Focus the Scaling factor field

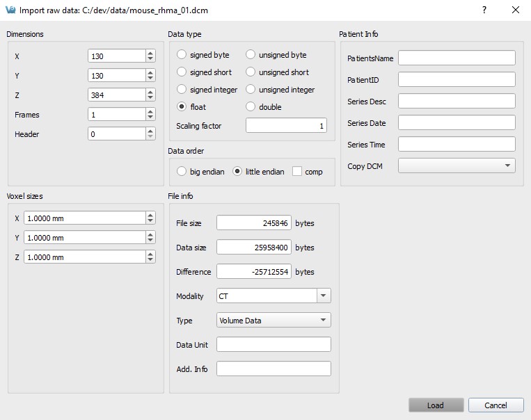coord(286,126)
